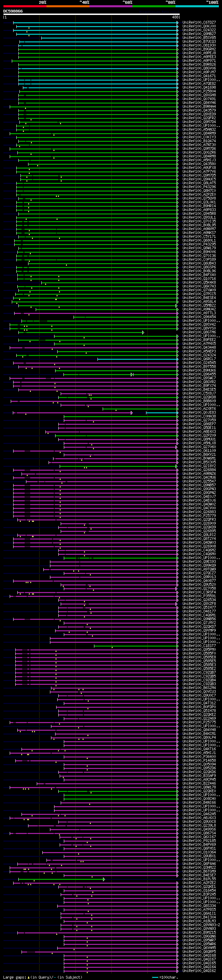Select hit label UniRef100_A7P8S5
Screen dimensions: 222x980
pyautogui.click(x=199, y=909)
